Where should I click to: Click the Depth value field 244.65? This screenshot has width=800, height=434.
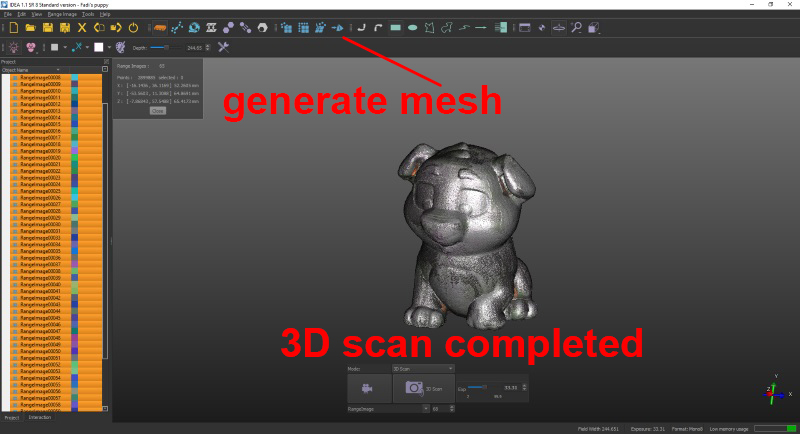tap(195, 47)
